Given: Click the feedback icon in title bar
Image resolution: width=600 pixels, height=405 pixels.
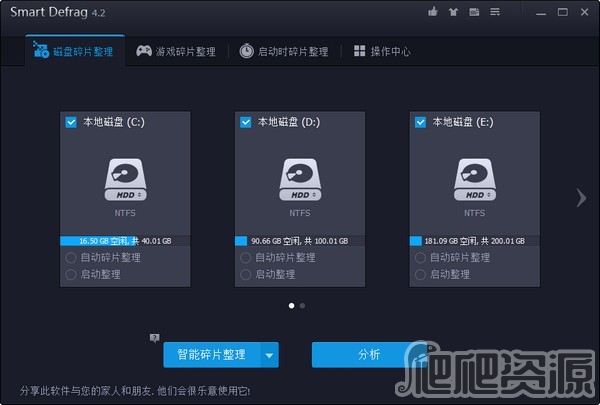Looking at the screenshot, I should click(474, 12).
